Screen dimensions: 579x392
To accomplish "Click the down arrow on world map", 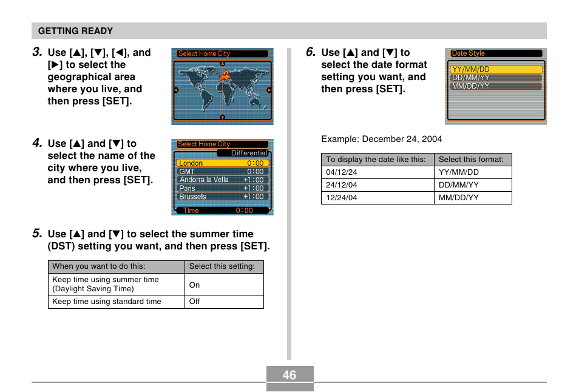I will (222, 117).
